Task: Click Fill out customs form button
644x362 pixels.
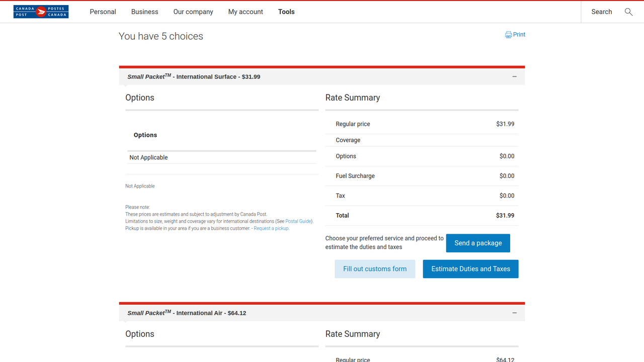Action: pos(375,269)
